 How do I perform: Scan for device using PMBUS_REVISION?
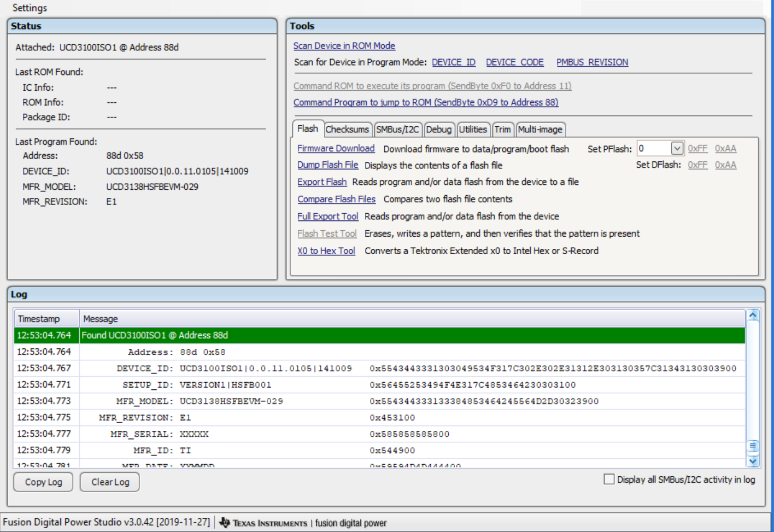[592, 62]
